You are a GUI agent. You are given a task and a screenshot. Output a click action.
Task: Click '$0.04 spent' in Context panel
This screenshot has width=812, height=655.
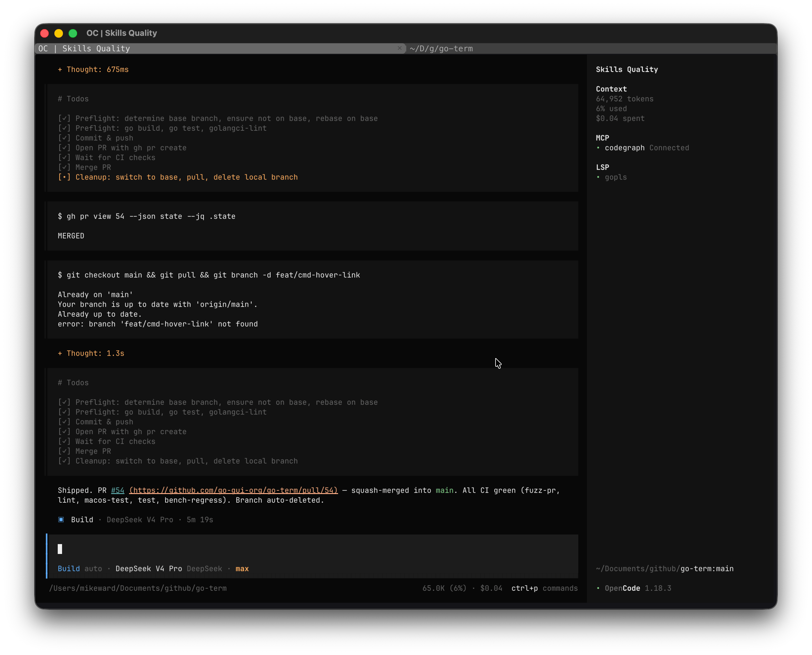point(620,118)
